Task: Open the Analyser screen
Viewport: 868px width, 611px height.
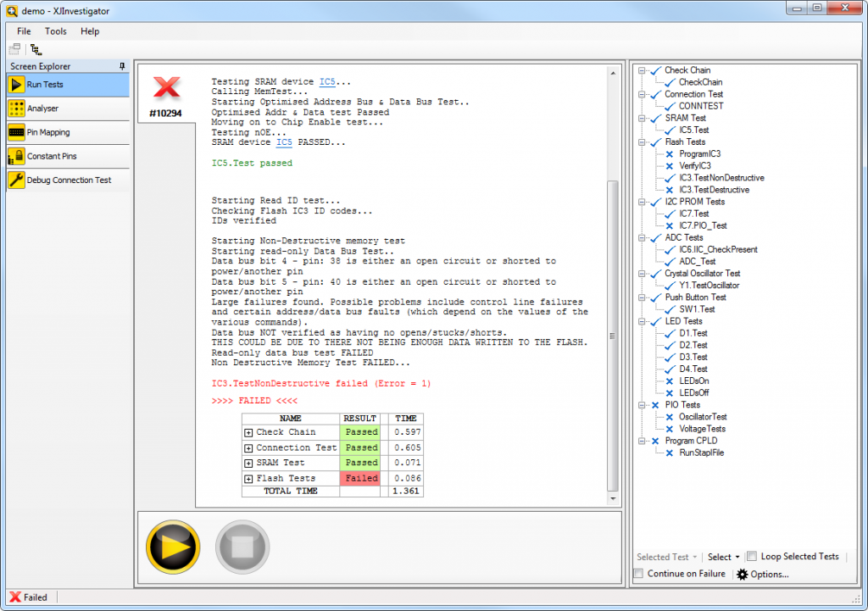Action: point(51,108)
